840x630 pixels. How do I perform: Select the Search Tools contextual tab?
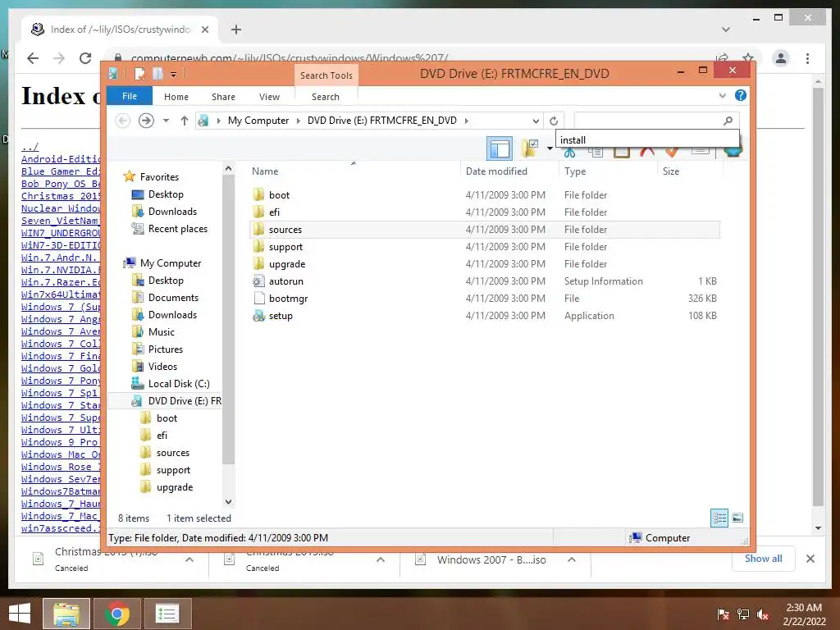[x=326, y=75]
